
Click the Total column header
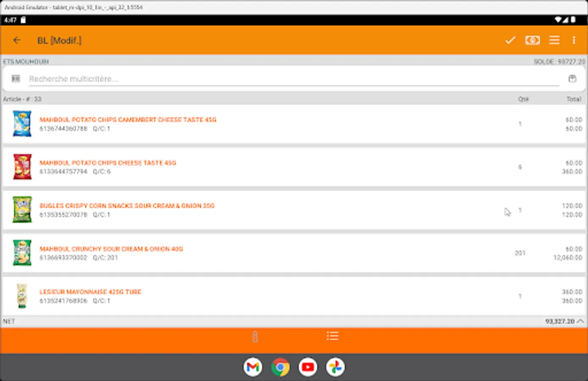tap(574, 99)
